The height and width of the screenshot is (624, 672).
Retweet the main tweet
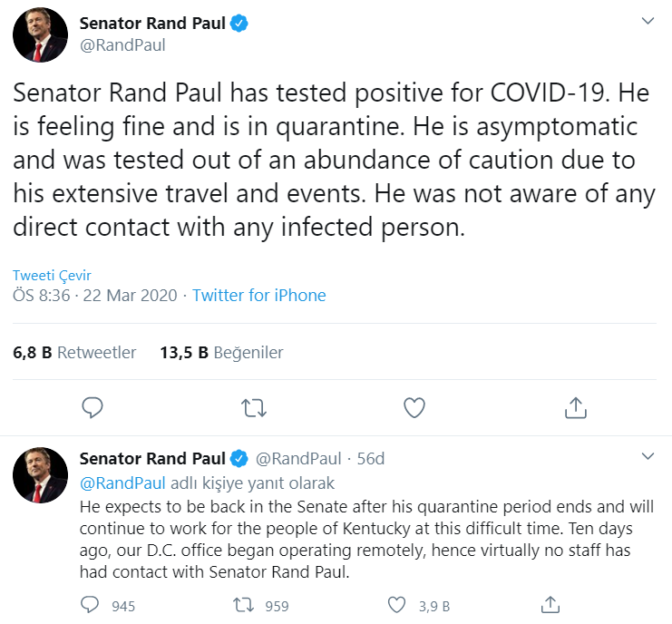click(253, 408)
